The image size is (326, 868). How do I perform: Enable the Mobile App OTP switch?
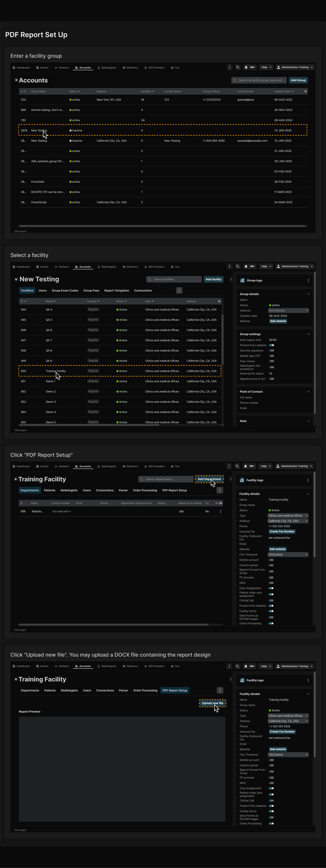pyautogui.click(x=271, y=356)
